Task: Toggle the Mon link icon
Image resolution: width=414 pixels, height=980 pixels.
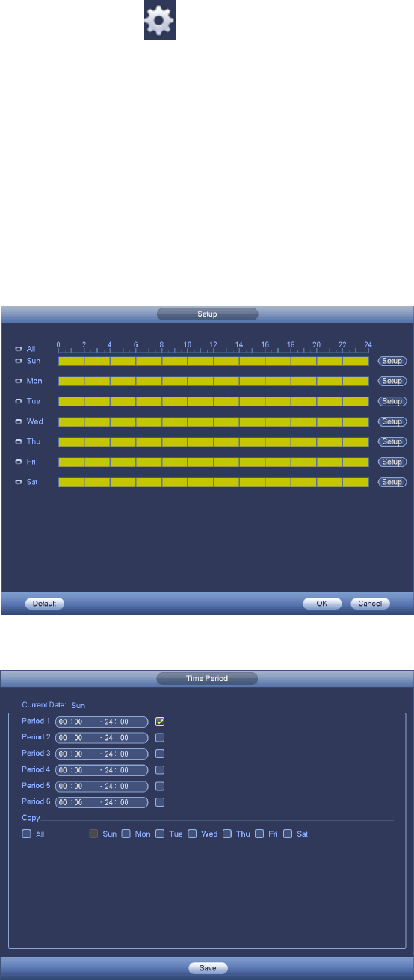Action: (x=19, y=381)
